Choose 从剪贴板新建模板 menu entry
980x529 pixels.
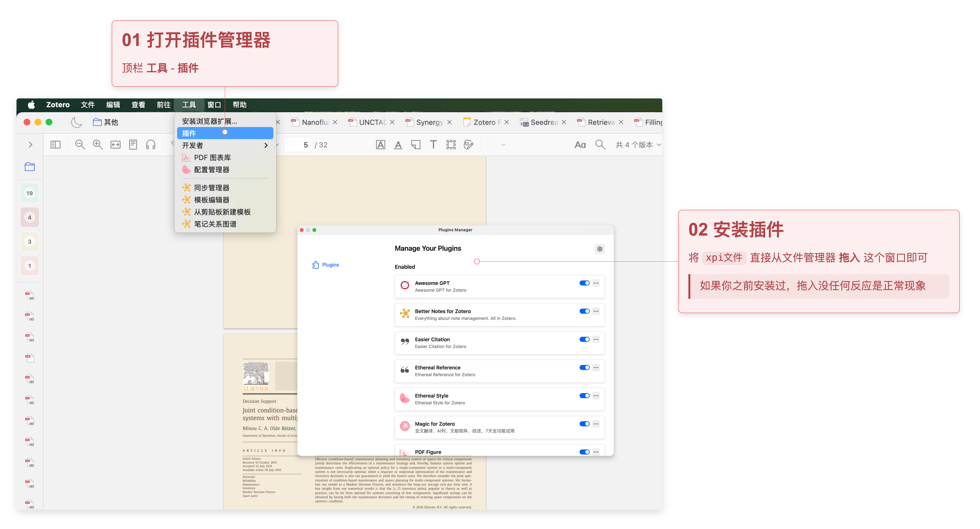click(x=225, y=212)
